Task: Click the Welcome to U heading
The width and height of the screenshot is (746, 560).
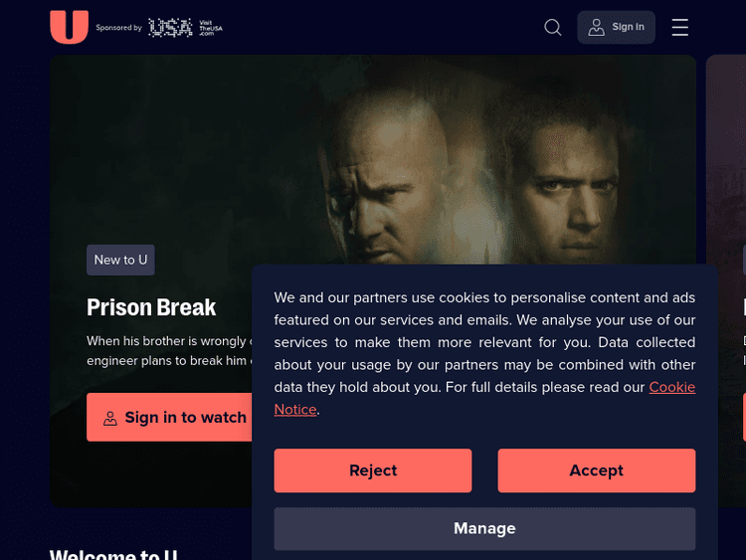Action: click(113, 554)
